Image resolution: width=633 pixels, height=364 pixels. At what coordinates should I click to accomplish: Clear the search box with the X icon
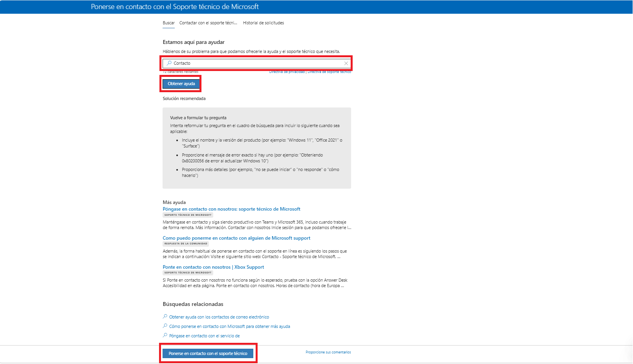coord(346,63)
